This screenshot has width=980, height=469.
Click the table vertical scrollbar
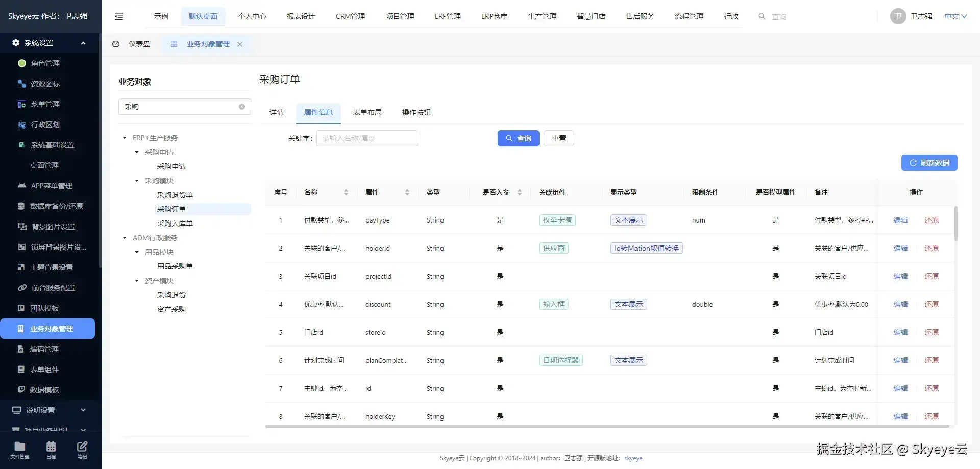click(x=955, y=223)
